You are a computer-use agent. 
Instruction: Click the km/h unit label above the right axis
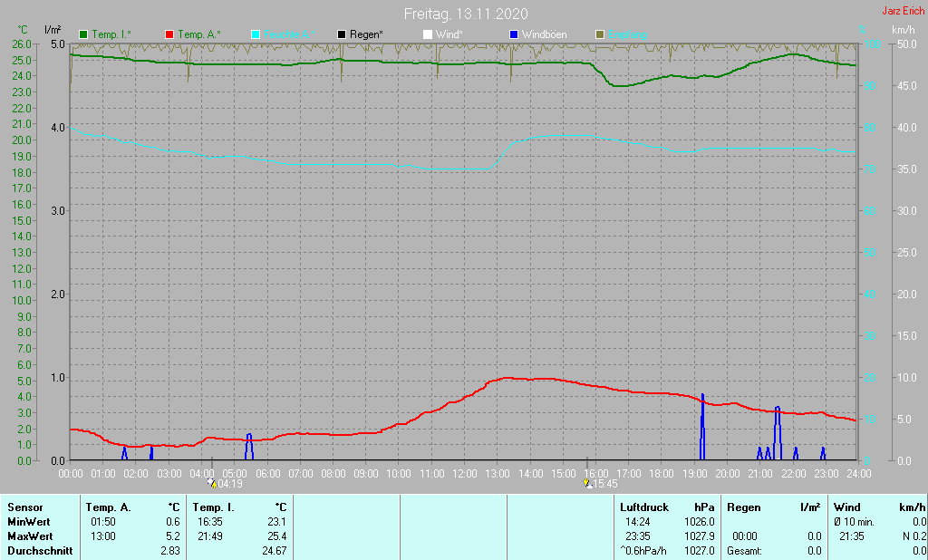pyautogui.click(x=904, y=30)
